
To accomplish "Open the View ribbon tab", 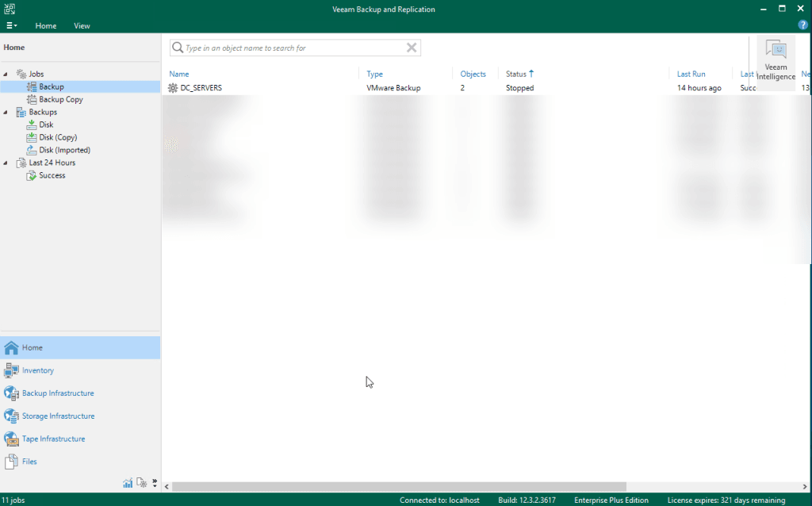I will pos(82,25).
